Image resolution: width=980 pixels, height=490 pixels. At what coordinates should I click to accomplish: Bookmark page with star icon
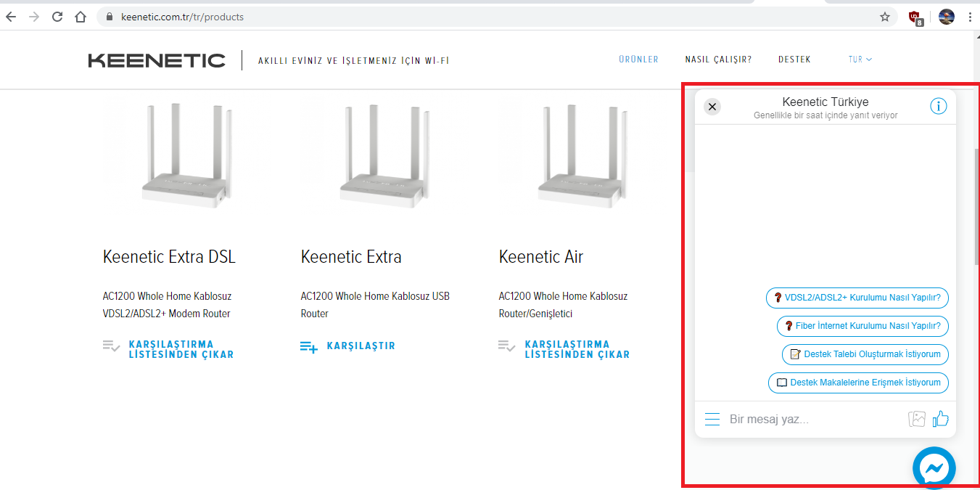(x=885, y=17)
